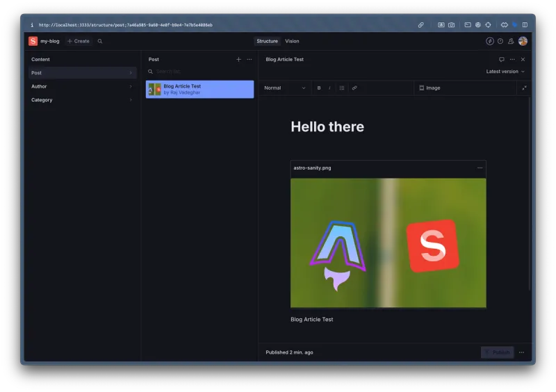
Task: Open astro-sanity.png block options menu
Action: point(480,168)
